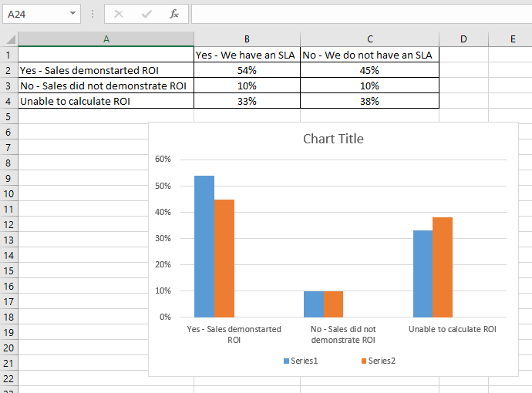Click the formula bar options dots handle
Viewport: 532px width, 393px height.
pos(93,14)
